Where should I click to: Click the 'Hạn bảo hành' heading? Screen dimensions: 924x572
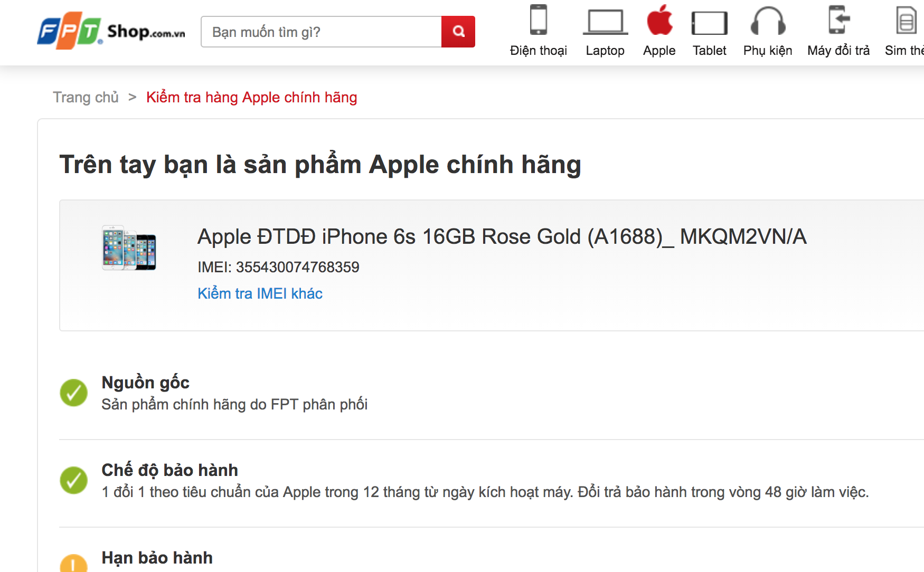[x=157, y=558]
